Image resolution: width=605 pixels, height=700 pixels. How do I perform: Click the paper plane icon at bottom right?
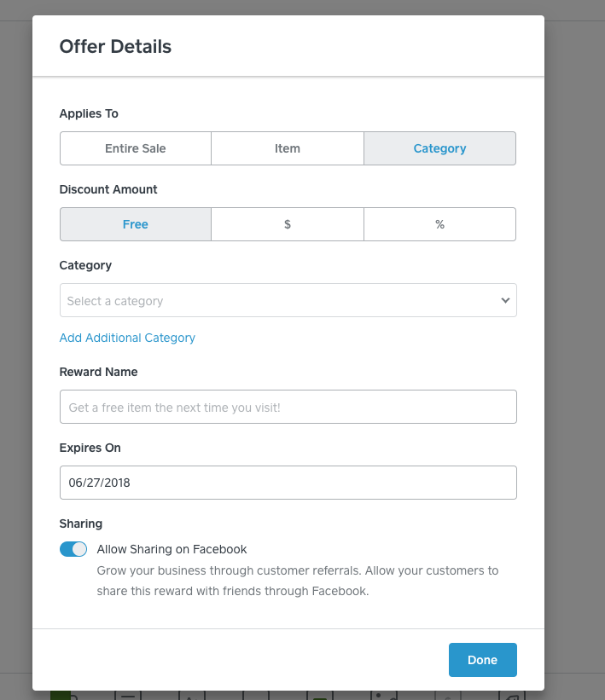coord(512,695)
